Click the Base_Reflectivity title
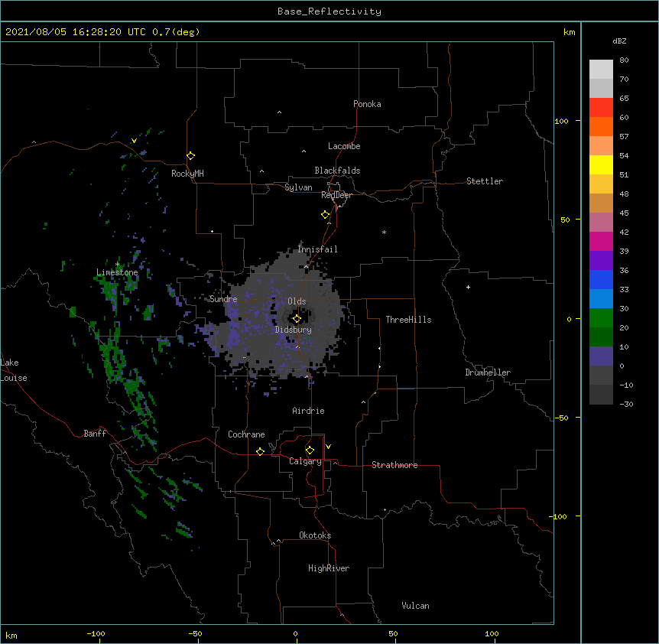659x644 pixels. click(329, 11)
